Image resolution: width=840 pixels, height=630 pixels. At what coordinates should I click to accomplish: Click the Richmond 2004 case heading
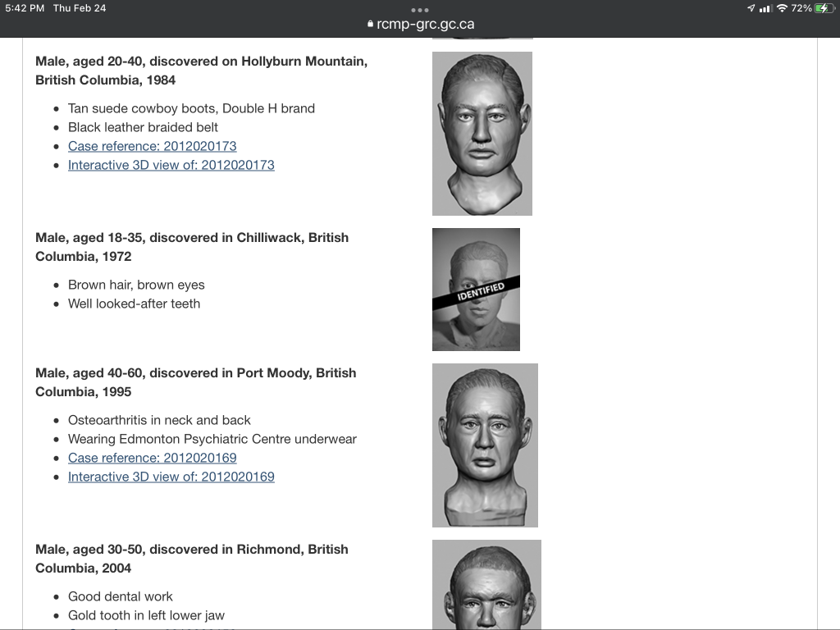[192, 559]
